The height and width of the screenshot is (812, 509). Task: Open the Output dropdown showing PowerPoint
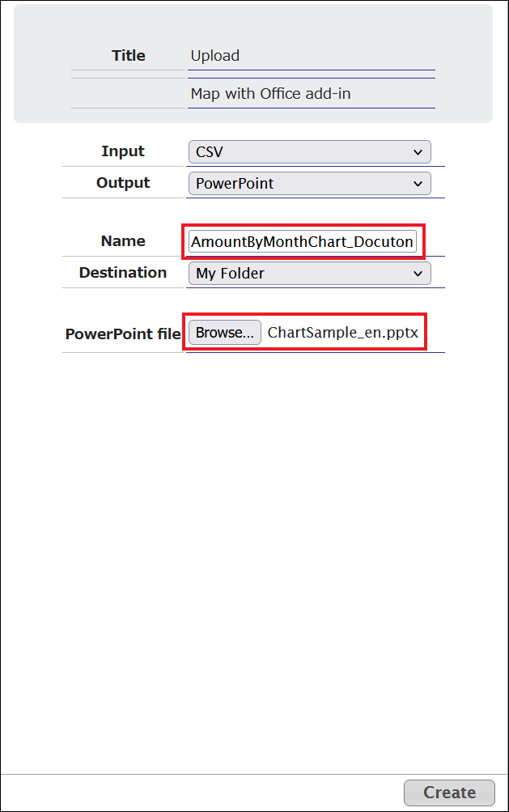click(310, 183)
